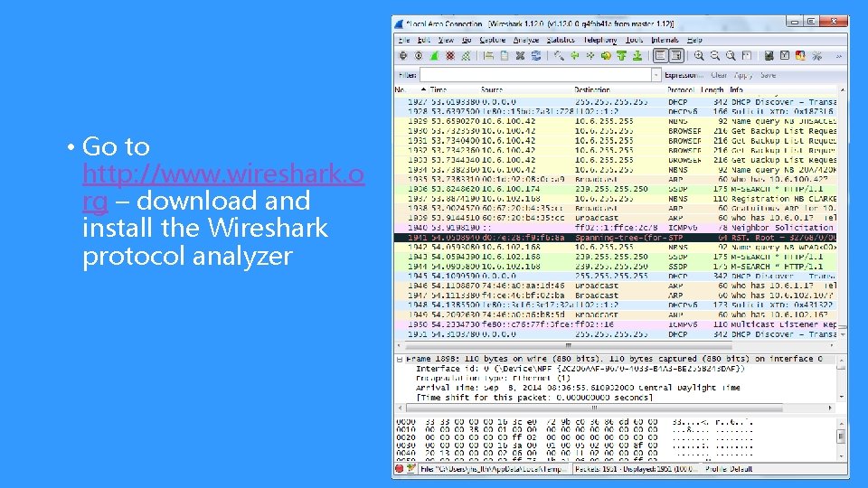Open a capture file toolbar icon
Image resolution: width=868 pixels, height=488 pixels.
(x=488, y=56)
